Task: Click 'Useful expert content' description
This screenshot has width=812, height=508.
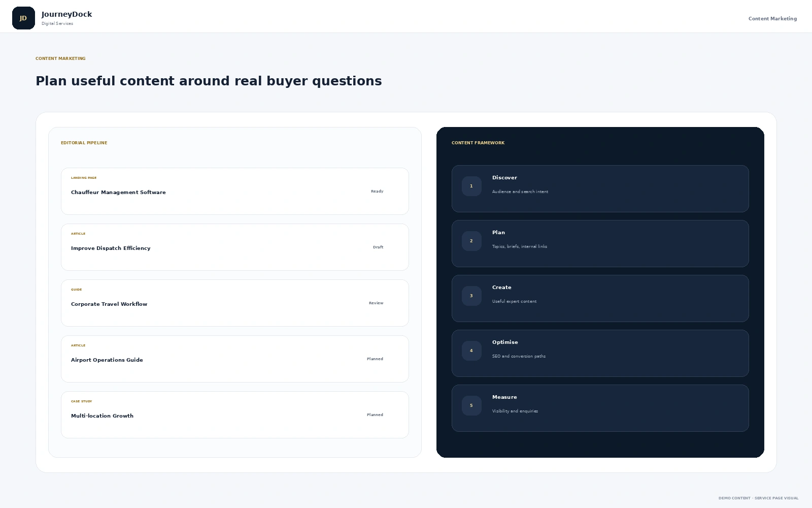Action: click(x=514, y=302)
